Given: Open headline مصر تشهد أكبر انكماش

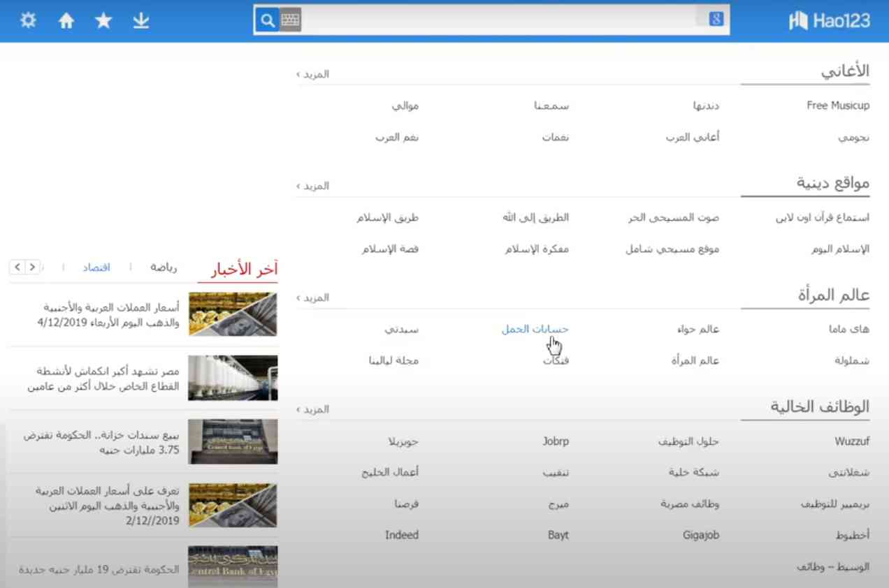Looking at the screenshot, I should (x=103, y=378).
